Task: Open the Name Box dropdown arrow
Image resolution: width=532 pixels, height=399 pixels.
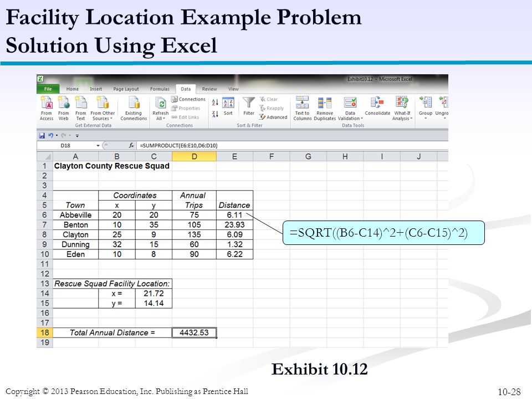Action: pos(98,146)
